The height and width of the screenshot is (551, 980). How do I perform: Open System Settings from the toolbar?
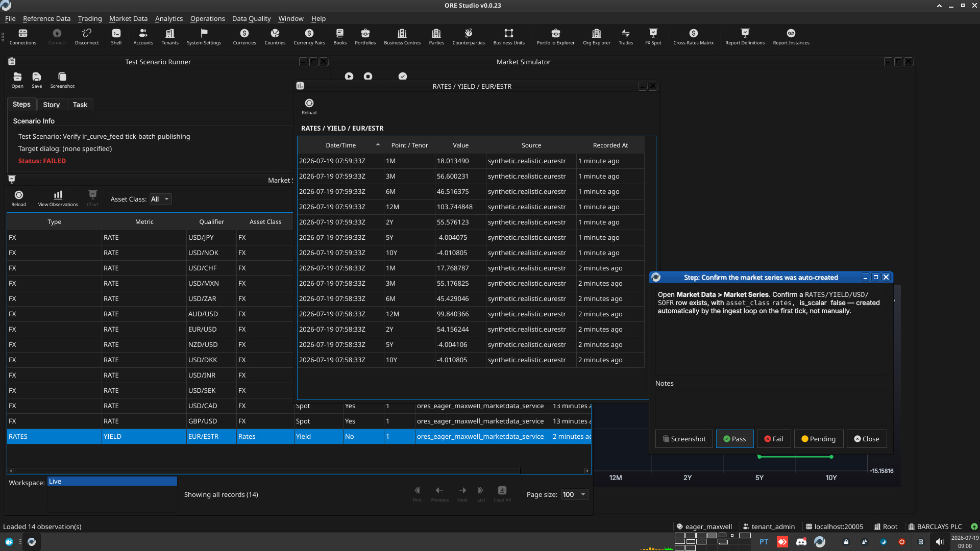[204, 36]
